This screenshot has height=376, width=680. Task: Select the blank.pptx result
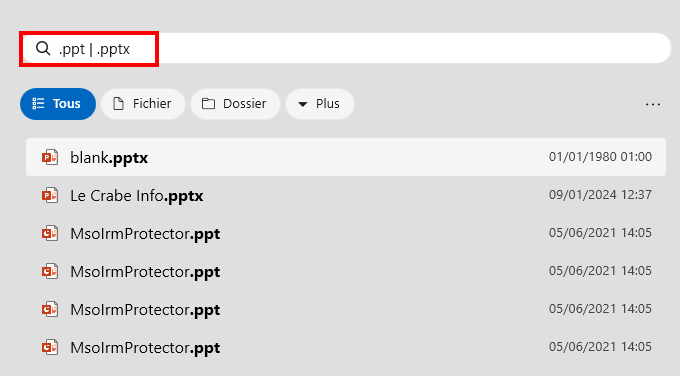click(x=346, y=157)
